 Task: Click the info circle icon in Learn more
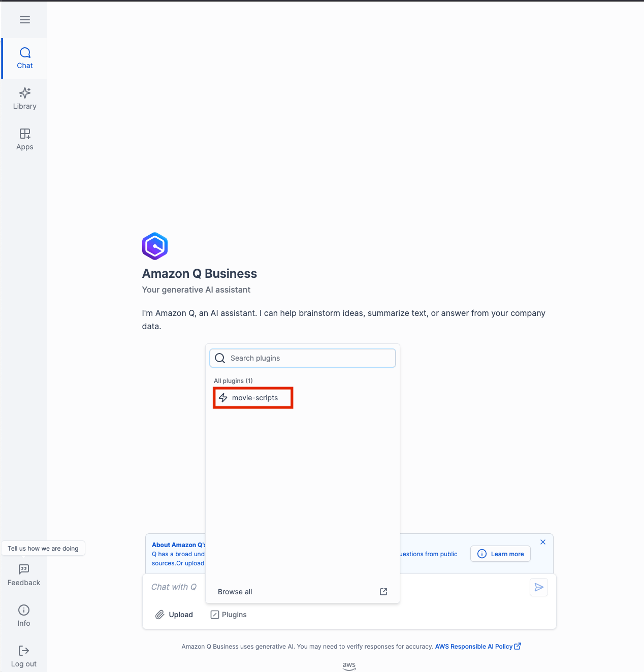[482, 554]
